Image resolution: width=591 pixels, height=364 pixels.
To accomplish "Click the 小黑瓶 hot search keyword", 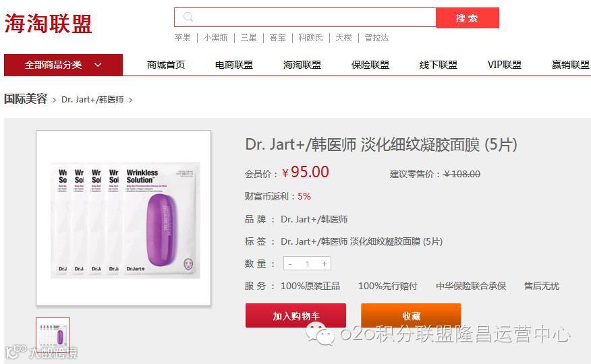I will click(215, 38).
